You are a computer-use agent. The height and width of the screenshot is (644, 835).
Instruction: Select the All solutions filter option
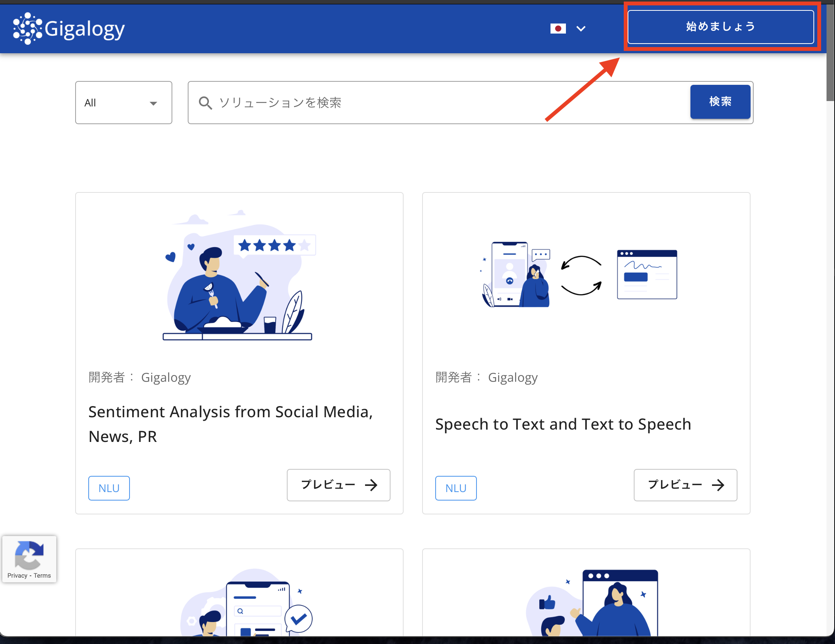[123, 102]
